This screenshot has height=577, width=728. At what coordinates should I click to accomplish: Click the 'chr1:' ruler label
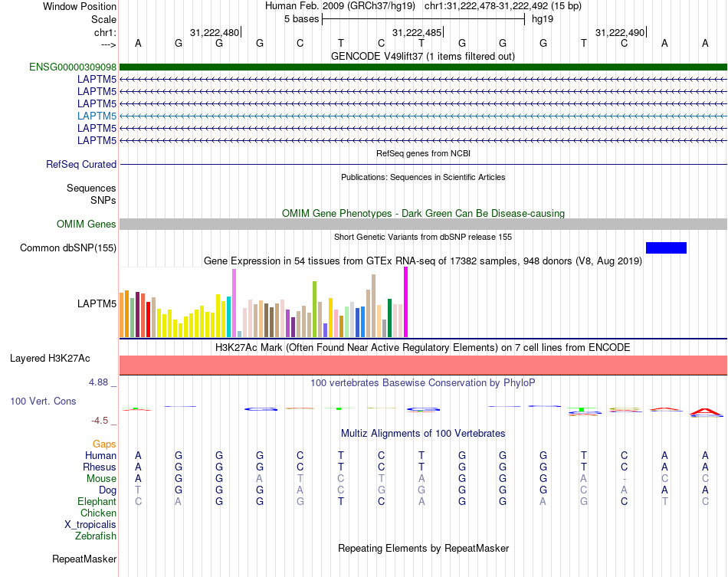[x=105, y=32]
